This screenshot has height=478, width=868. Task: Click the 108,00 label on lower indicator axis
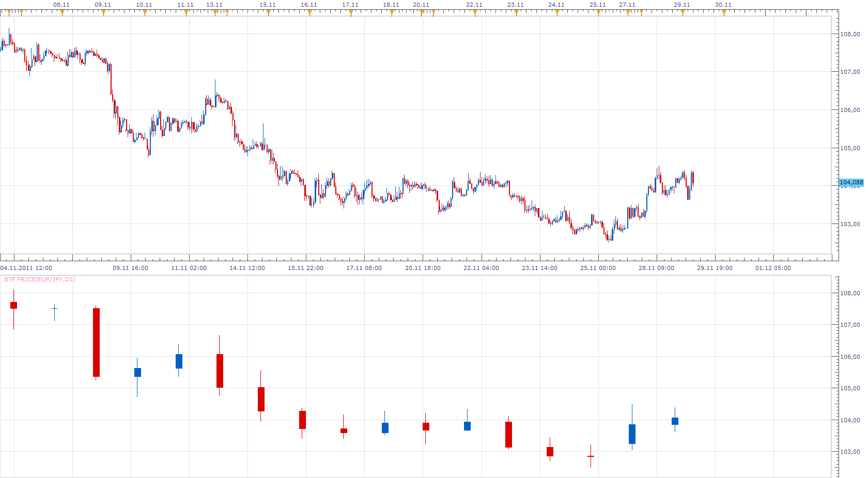(850, 293)
